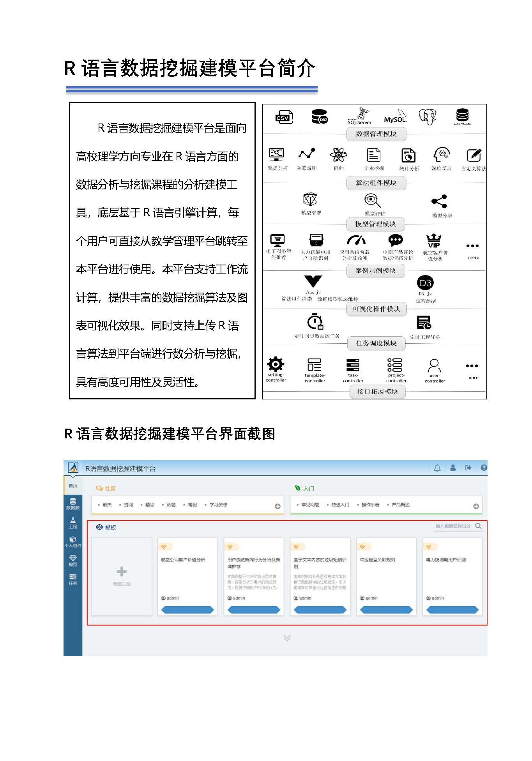532x761 pixels.
Task: Open 最热 in the community panel
Action: click(107, 505)
